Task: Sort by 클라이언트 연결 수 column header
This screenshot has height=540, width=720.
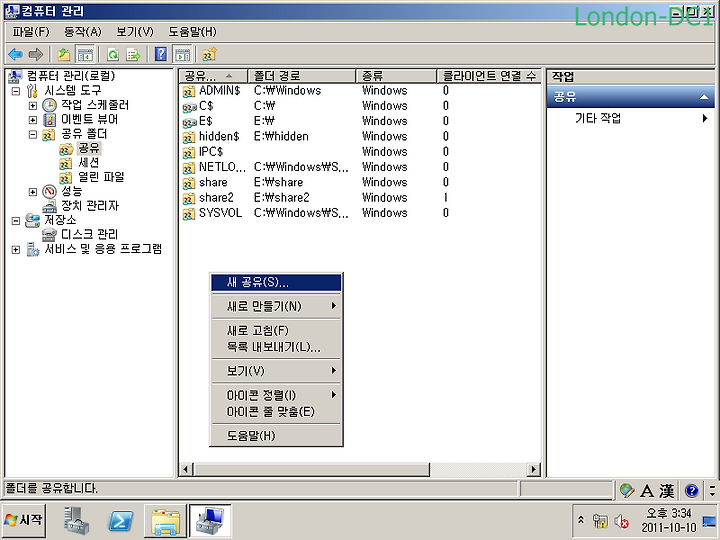Action: 489,76
